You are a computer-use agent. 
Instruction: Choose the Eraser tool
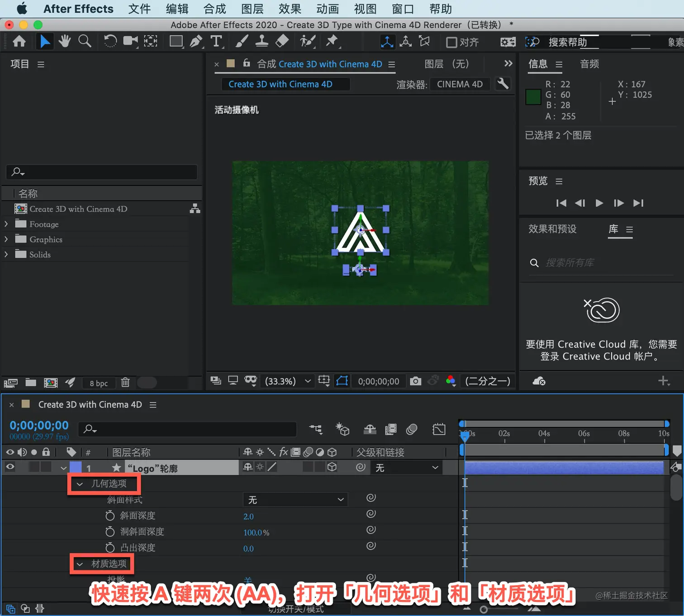point(282,41)
